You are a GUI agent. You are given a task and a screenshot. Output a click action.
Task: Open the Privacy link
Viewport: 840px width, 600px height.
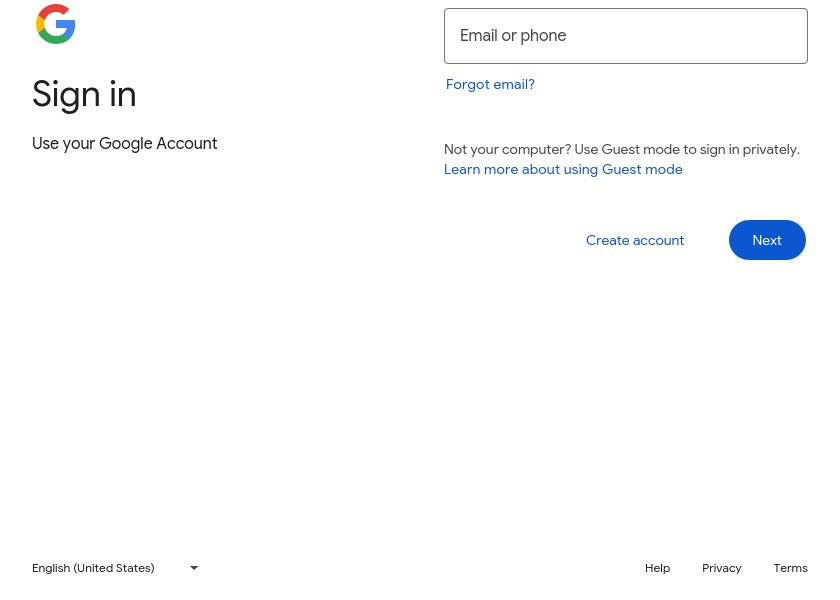click(x=722, y=568)
